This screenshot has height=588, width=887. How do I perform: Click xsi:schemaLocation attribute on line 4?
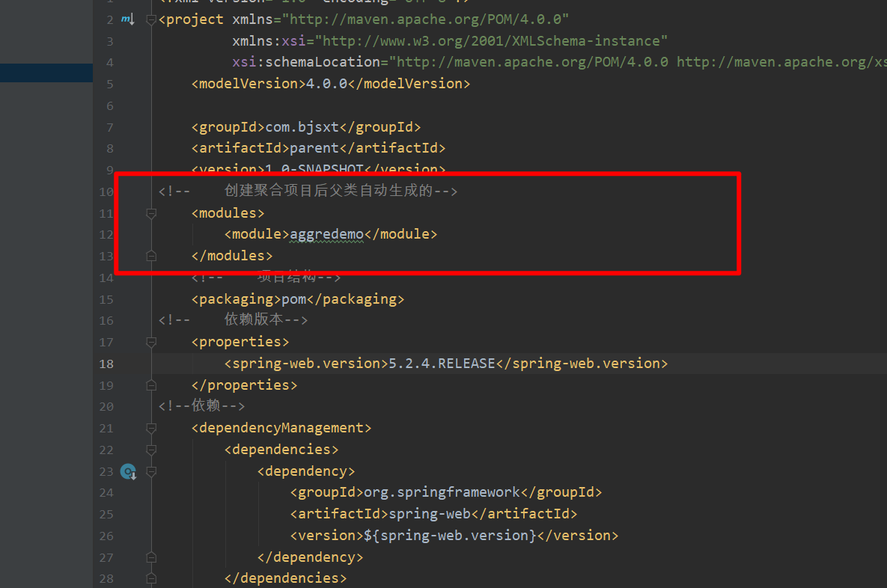[x=306, y=62]
